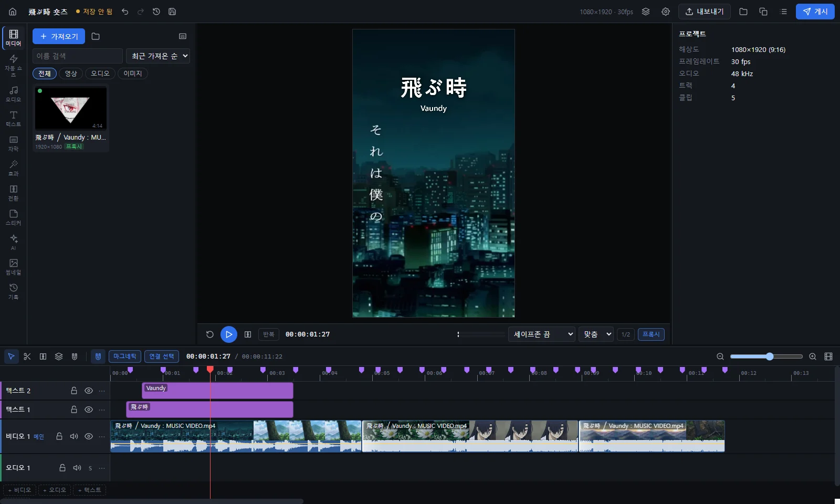Open the 전환 transitions panel
This screenshot has height=504, width=840.
click(x=14, y=193)
